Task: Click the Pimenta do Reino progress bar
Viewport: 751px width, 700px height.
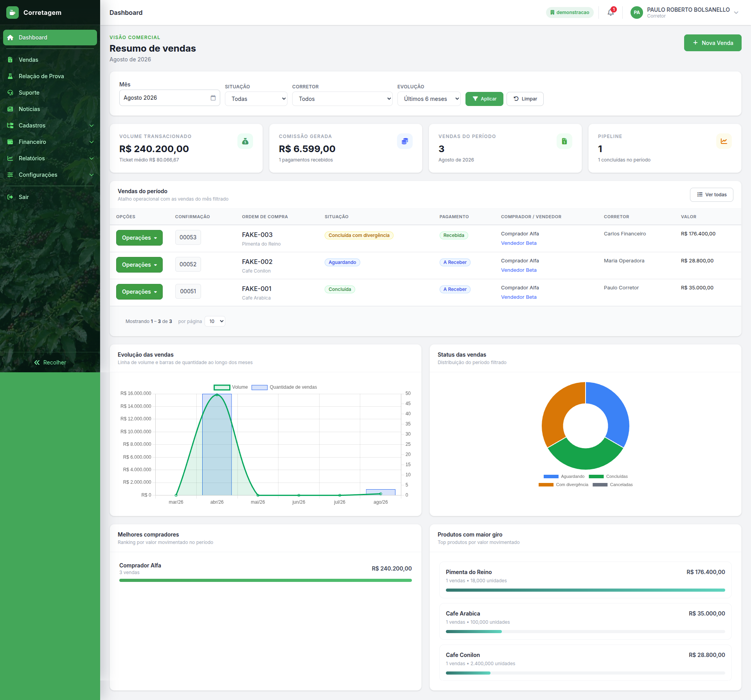Action: click(586, 590)
